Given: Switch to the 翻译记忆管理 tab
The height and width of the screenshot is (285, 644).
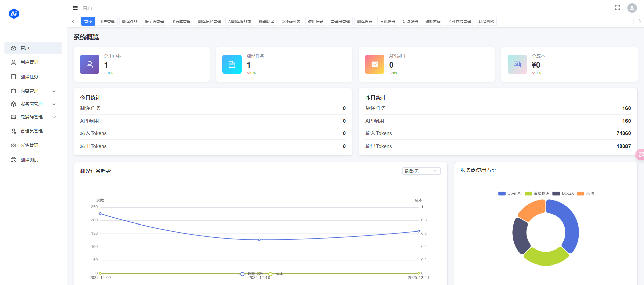Looking at the screenshot, I should pyautogui.click(x=209, y=22).
